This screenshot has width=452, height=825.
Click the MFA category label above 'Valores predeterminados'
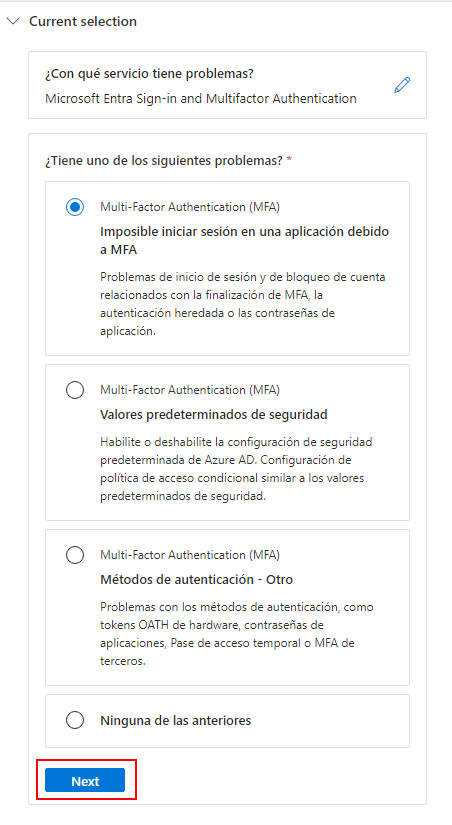[190, 390]
